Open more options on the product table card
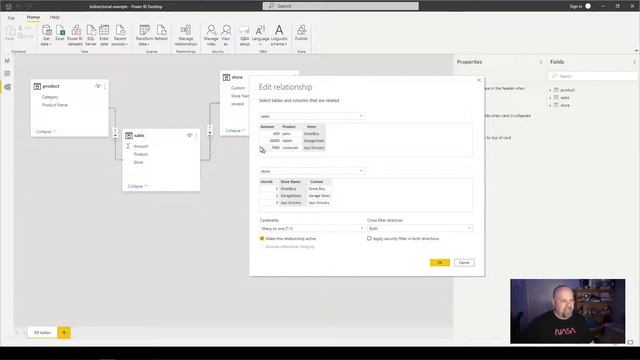640x360 pixels. click(105, 86)
